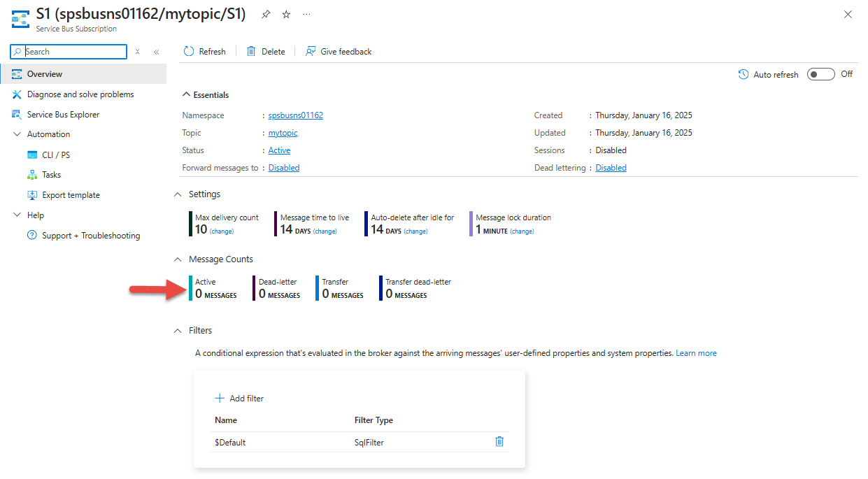Collapse the sidebar with the double chevron
Screen dimensions: 868x479
click(156, 52)
